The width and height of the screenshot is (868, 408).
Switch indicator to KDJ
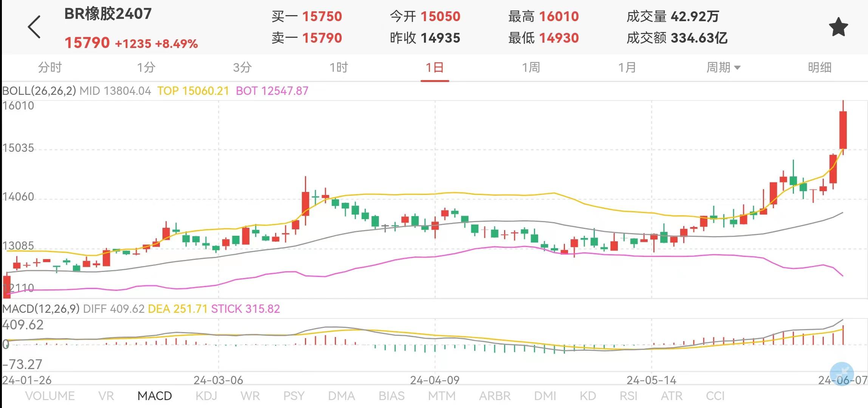pos(206,396)
